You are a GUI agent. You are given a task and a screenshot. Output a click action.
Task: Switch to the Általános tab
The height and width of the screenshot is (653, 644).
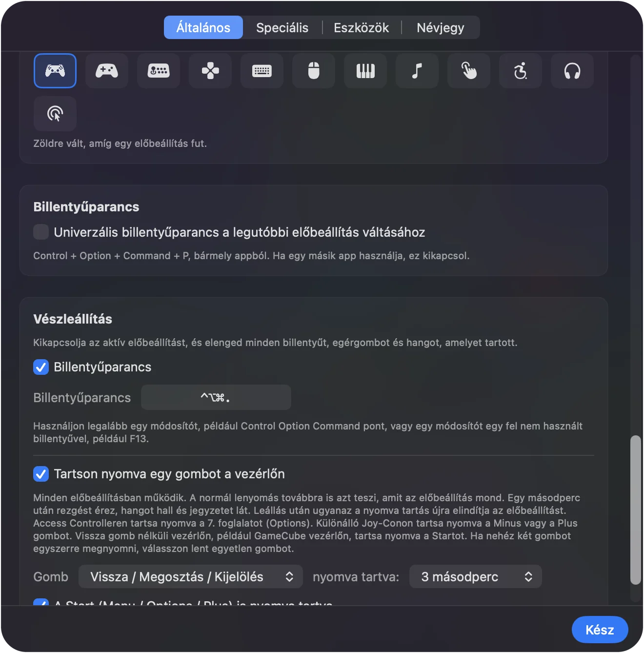coord(203,27)
